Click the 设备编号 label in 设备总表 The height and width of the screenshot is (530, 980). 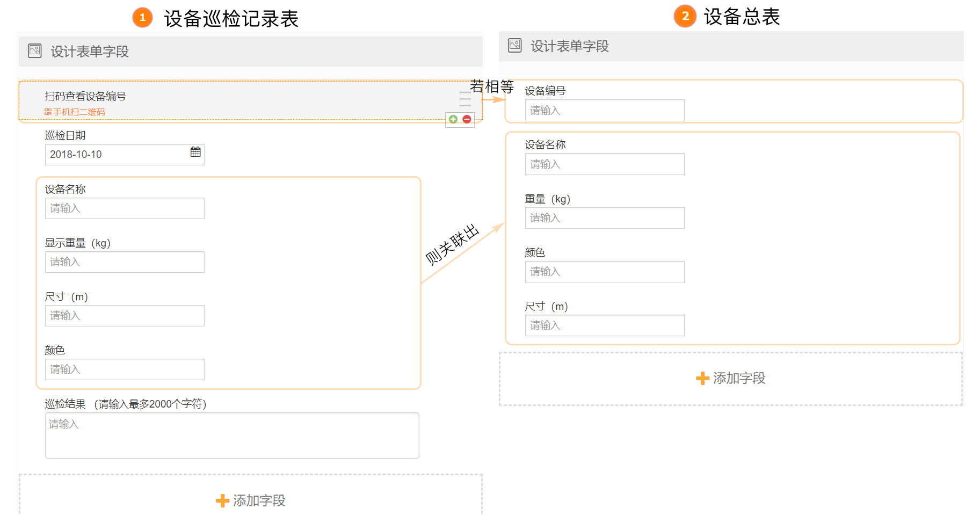click(x=545, y=91)
